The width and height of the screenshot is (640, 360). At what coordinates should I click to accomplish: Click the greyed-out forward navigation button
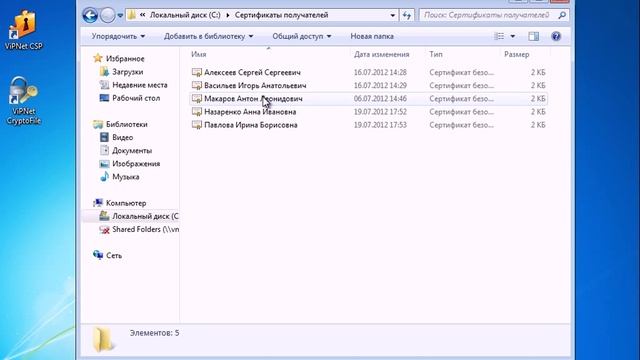click(x=108, y=16)
